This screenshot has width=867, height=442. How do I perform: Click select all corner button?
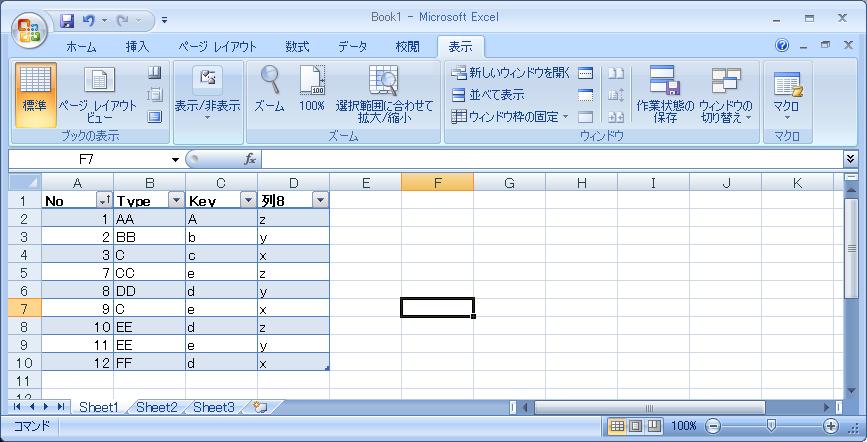pyautogui.click(x=25, y=182)
